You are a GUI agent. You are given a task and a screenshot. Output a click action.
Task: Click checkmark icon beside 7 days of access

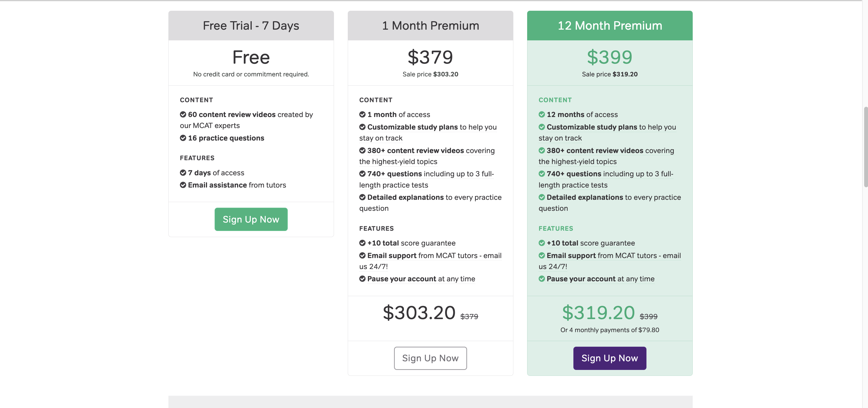[183, 173]
